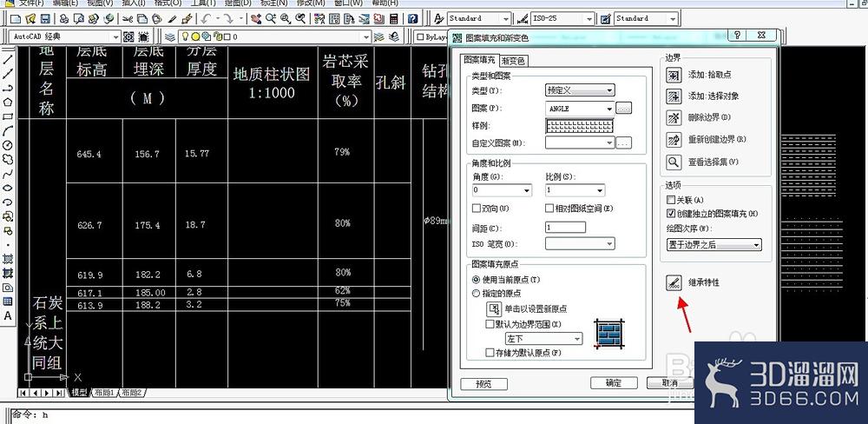The image size is (868, 424).
Task: Click the Spacing (间距) input field
Action: coord(565,228)
